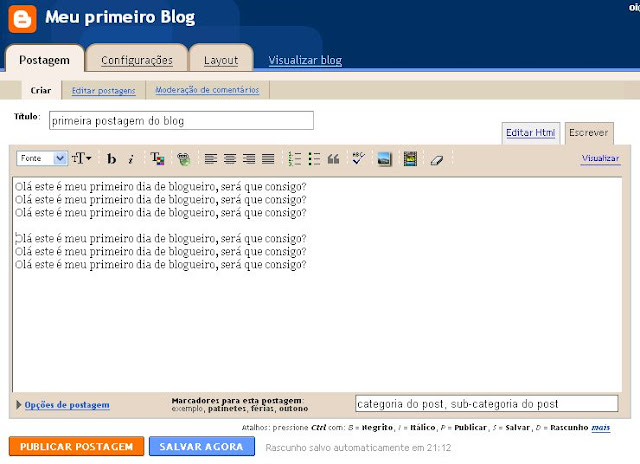Viewport: 640px width, 464px height.
Task: Open the Layout tab
Action: click(x=221, y=60)
